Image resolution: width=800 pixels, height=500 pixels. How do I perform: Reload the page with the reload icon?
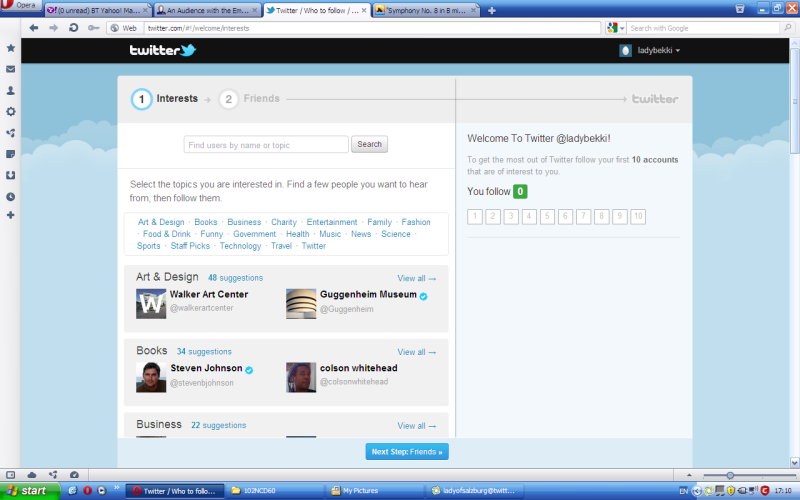(73, 28)
